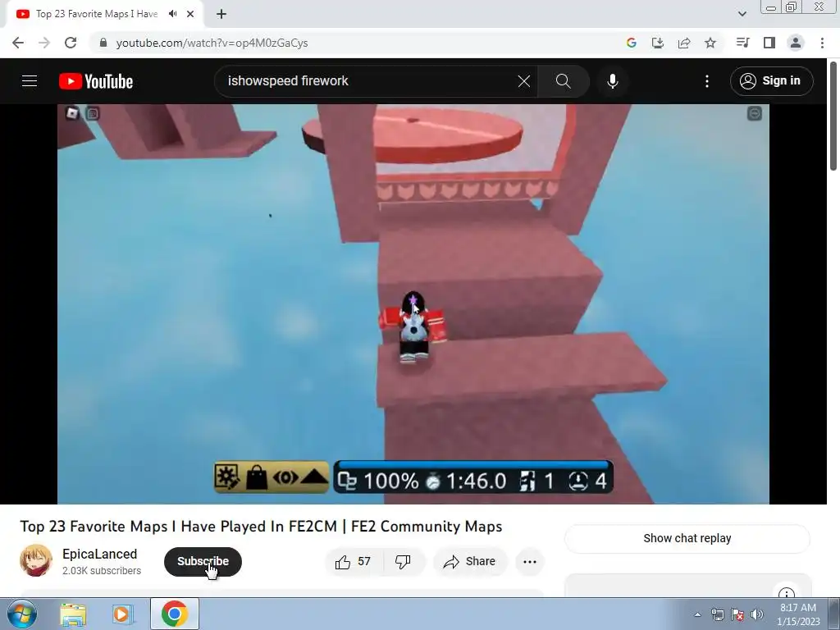Go back in the browser

pos(18,43)
